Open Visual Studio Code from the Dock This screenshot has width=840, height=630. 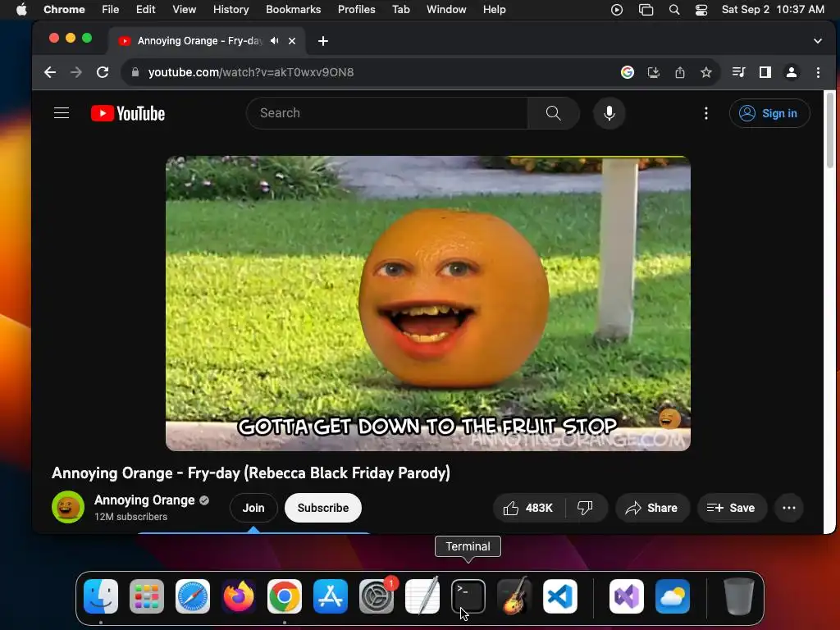[x=560, y=596]
